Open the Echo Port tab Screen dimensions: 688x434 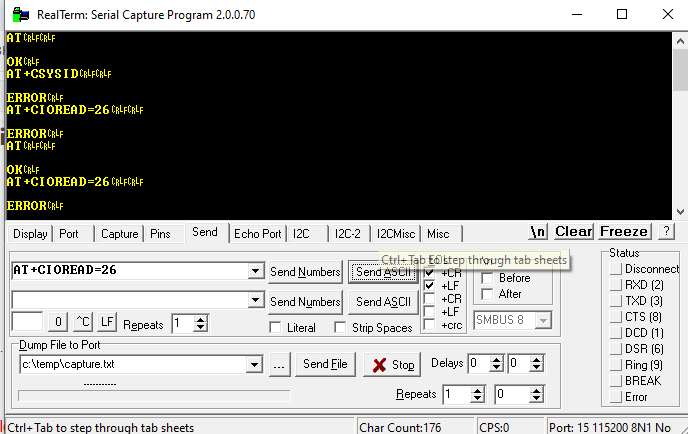click(258, 233)
